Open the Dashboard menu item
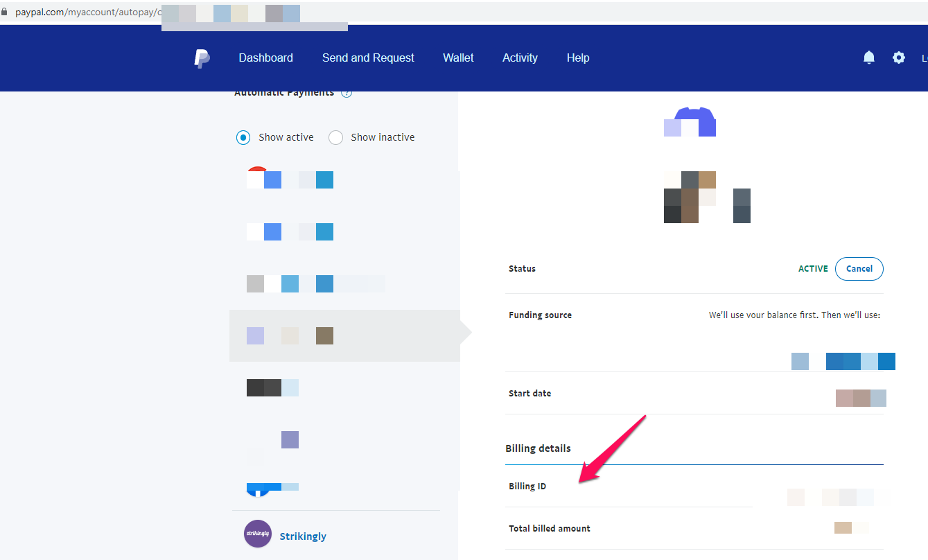The height and width of the screenshot is (560, 928). click(x=265, y=58)
